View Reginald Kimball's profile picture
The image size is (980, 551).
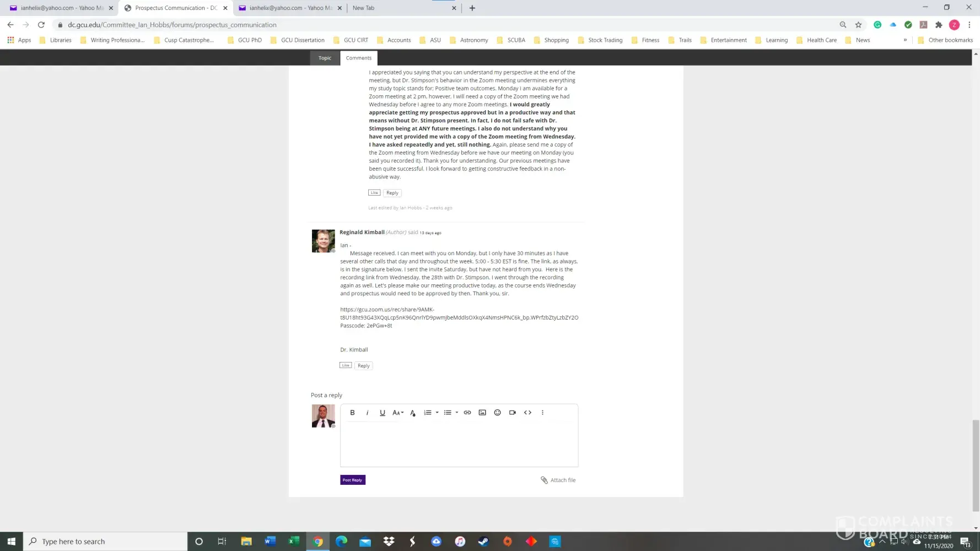pos(324,241)
